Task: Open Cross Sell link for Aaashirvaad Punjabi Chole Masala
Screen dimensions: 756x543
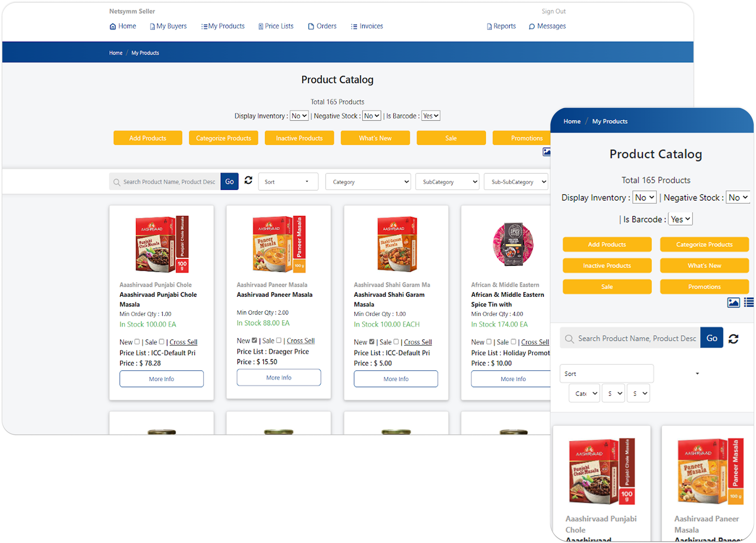Action: [183, 342]
